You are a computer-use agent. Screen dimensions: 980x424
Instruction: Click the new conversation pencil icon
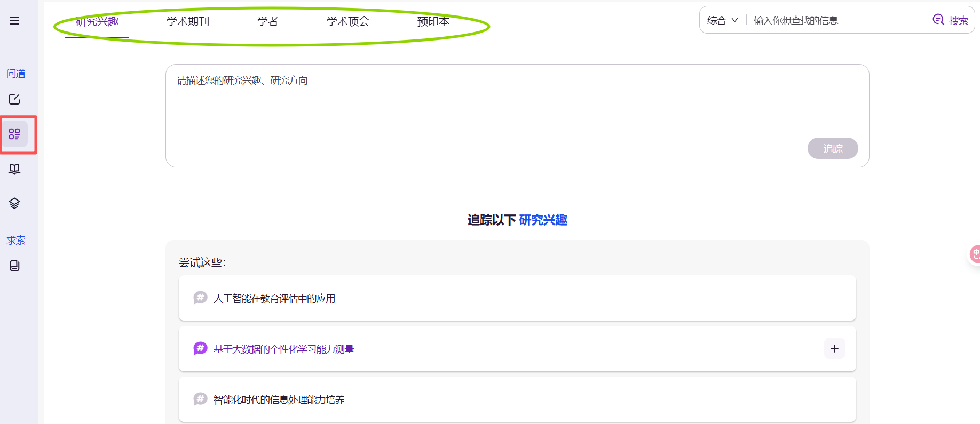click(14, 99)
